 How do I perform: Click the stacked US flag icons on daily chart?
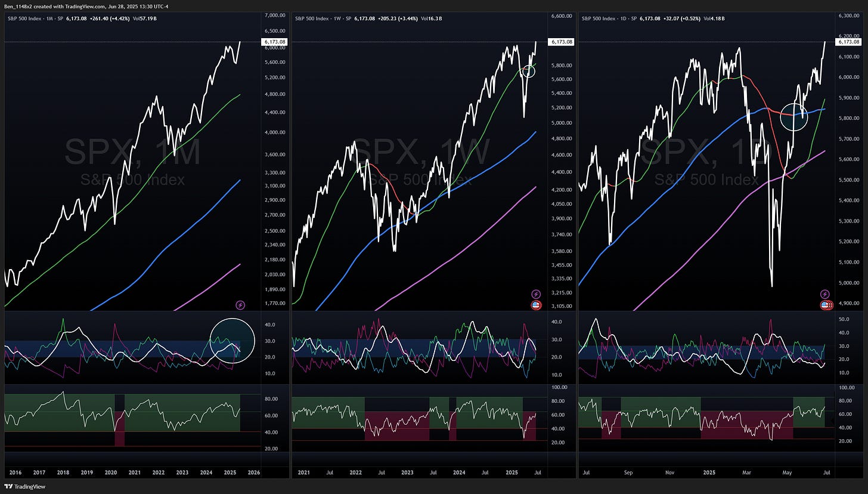[x=826, y=305]
